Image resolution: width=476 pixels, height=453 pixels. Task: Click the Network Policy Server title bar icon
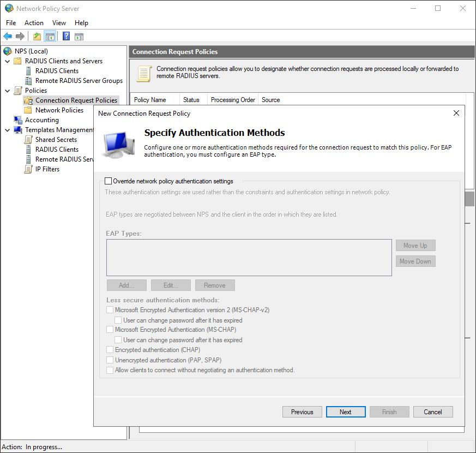pos(9,8)
